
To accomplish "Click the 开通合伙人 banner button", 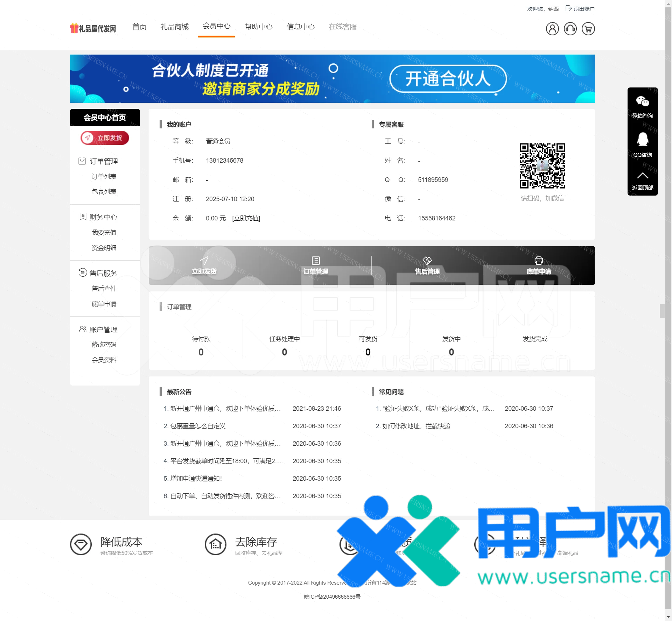I will click(x=448, y=79).
